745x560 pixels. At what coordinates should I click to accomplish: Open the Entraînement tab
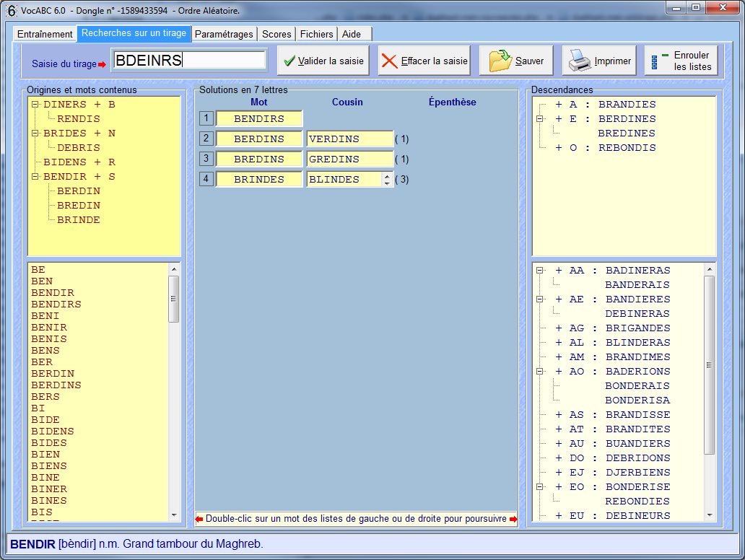[45, 34]
